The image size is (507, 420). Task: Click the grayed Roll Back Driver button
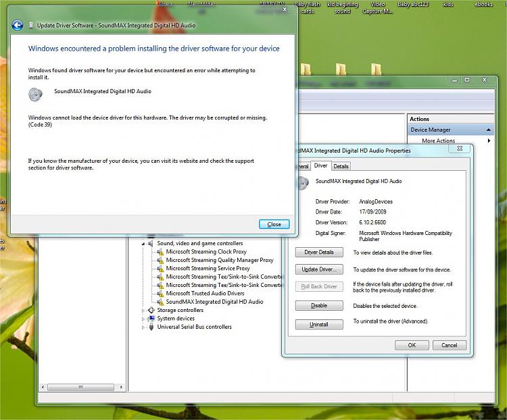pyautogui.click(x=319, y=286)
